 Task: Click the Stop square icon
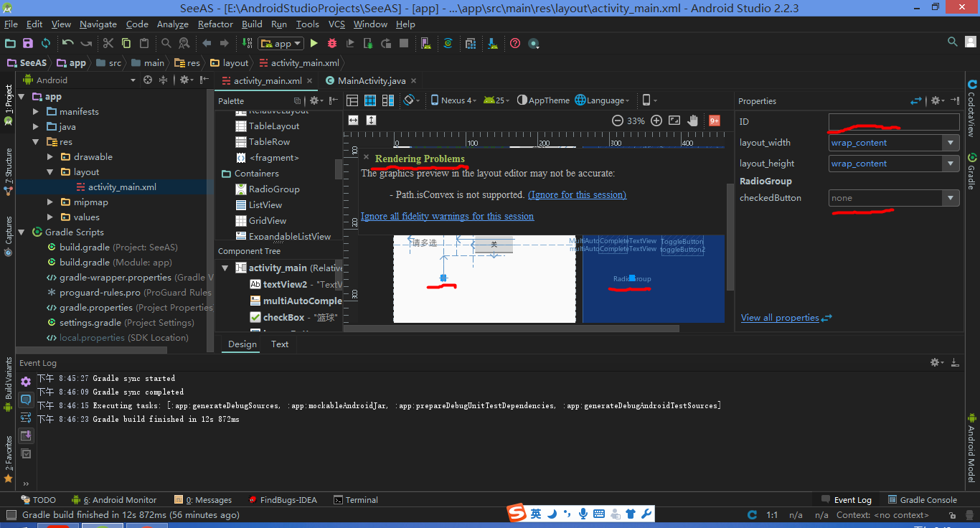(x=404, y=43)
